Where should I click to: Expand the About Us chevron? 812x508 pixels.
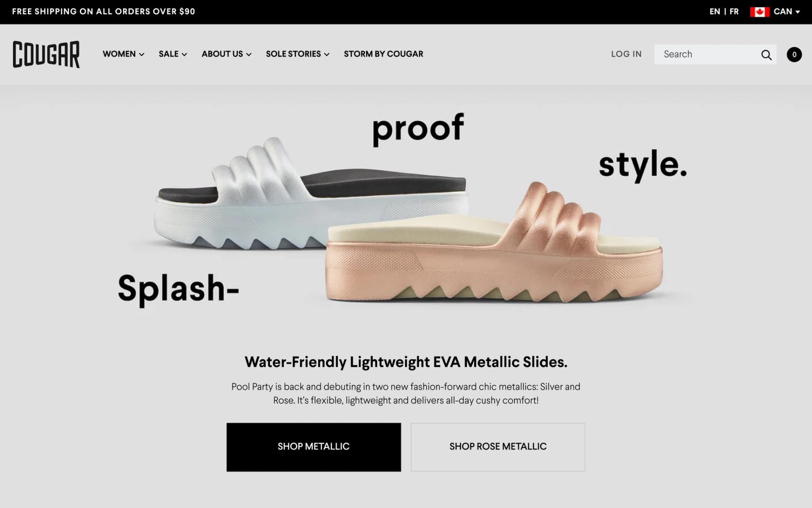pos(249,54)
